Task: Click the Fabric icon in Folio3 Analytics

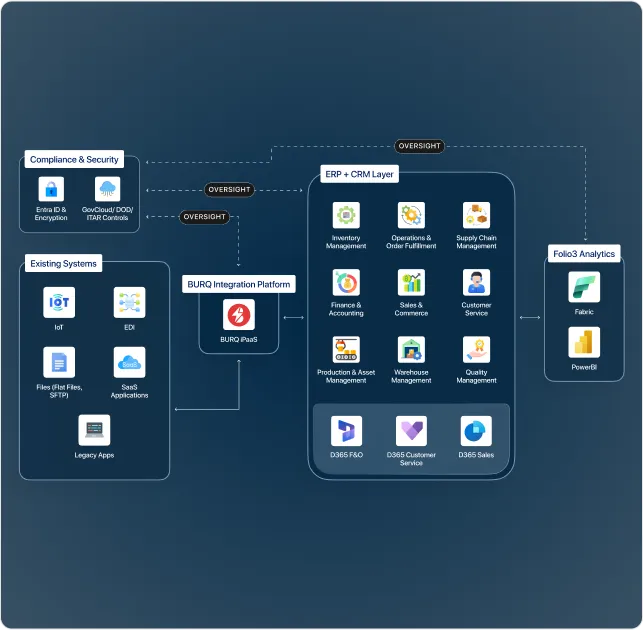Action: [584, 288]
